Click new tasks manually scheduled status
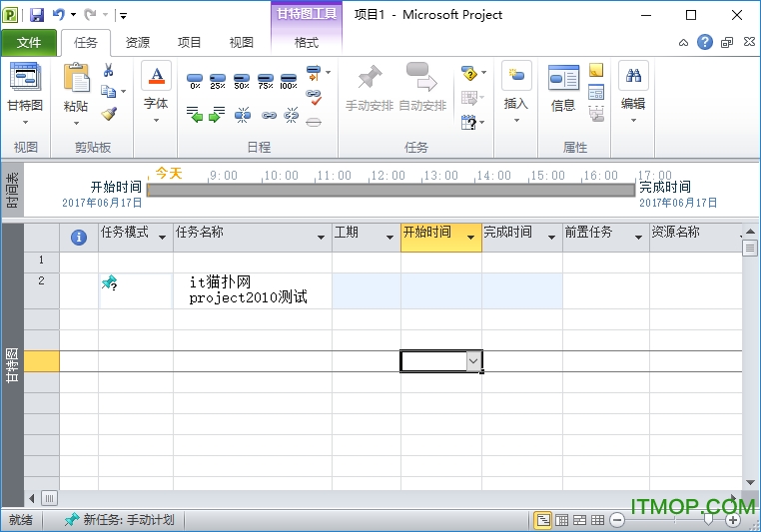Image resolution: width=761 pixels, height=532 pixels. (x=120, y=520)
